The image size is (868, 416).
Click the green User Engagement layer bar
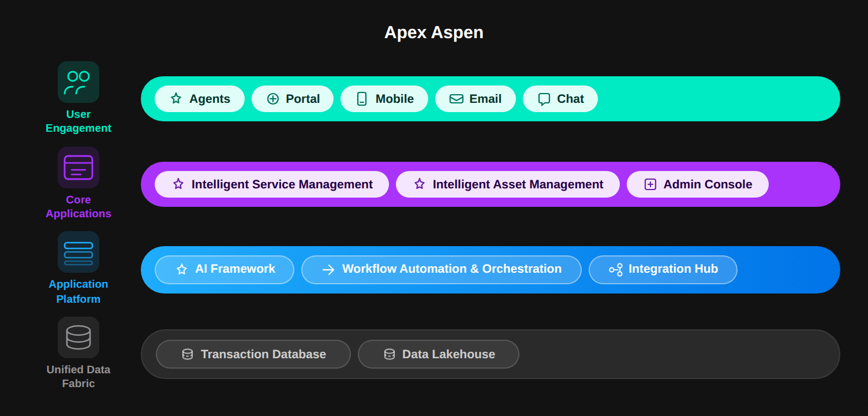click(721, 98)
